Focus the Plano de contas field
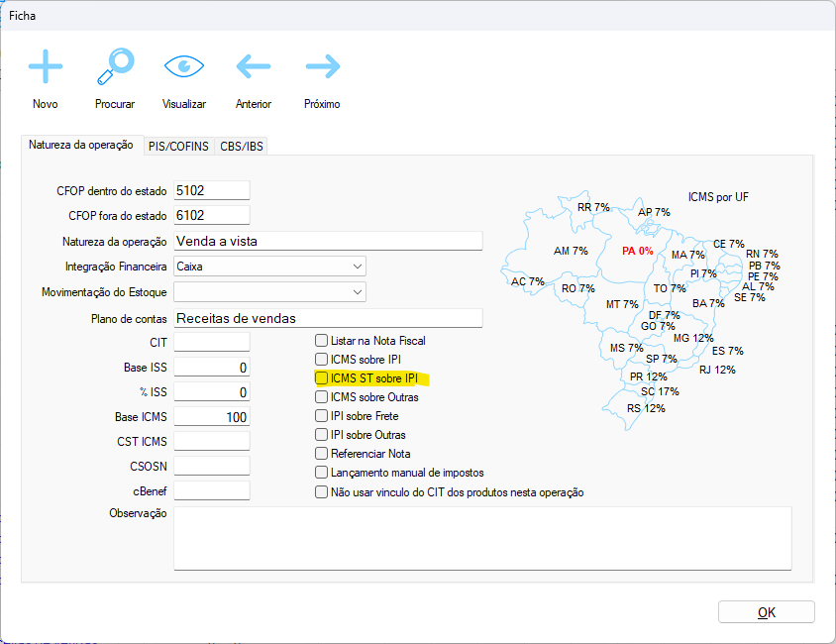 click(x=327, y=318)
